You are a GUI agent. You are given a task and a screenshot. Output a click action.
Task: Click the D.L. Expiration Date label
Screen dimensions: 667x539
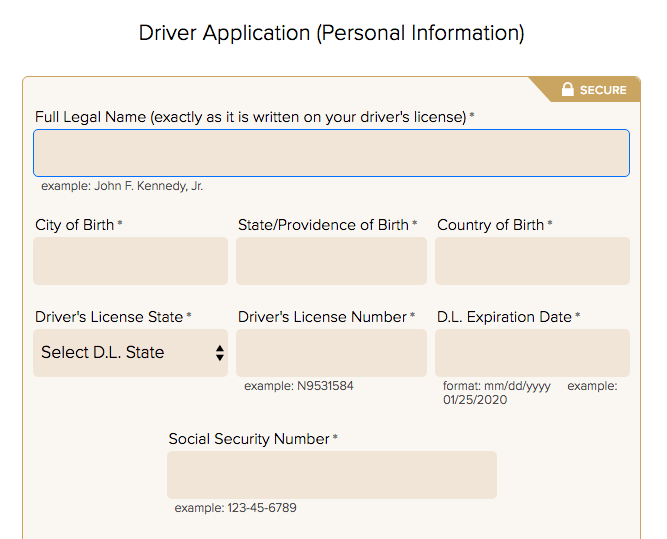point(504,317)
